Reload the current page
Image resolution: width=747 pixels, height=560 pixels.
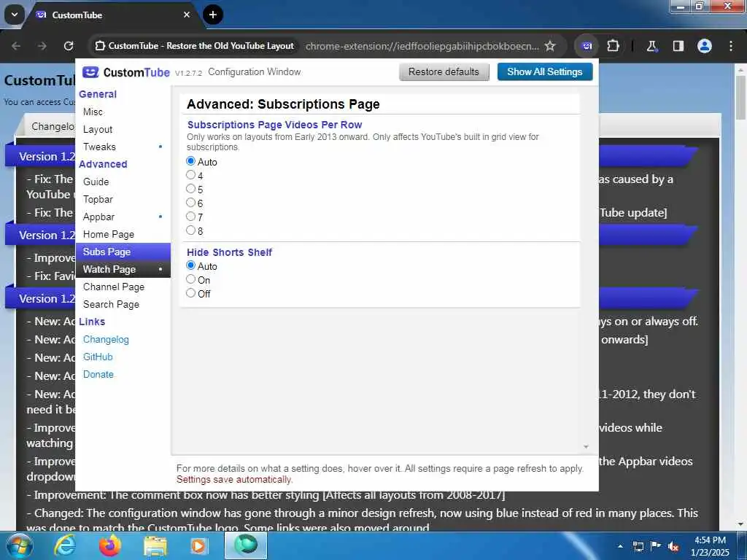(69, 46)
